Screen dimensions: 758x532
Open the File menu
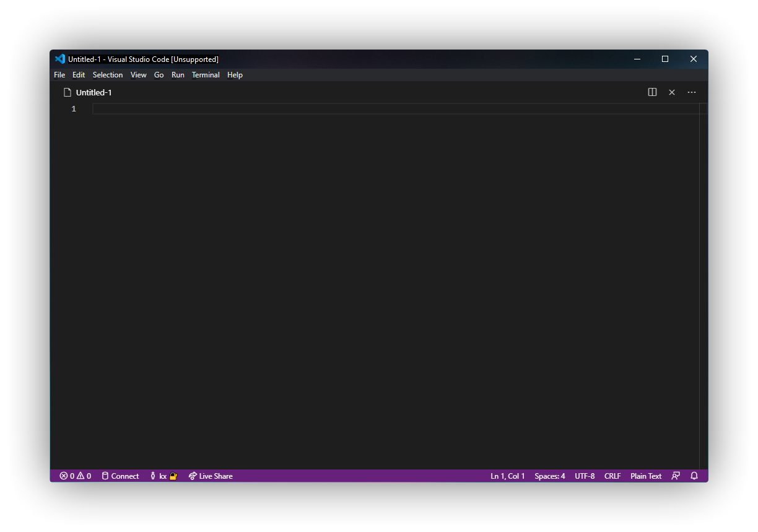pos(59,75)
